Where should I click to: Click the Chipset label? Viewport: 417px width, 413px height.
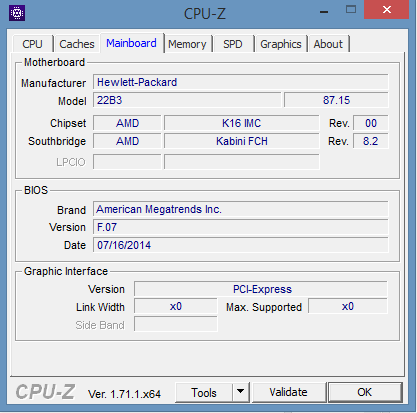68,123
